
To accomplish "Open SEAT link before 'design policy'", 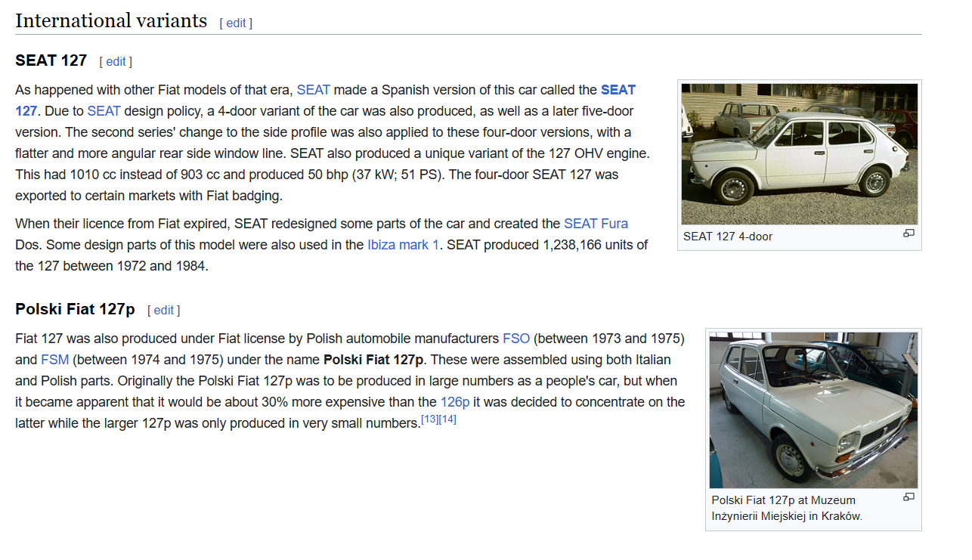I will (x=104, y=111).
